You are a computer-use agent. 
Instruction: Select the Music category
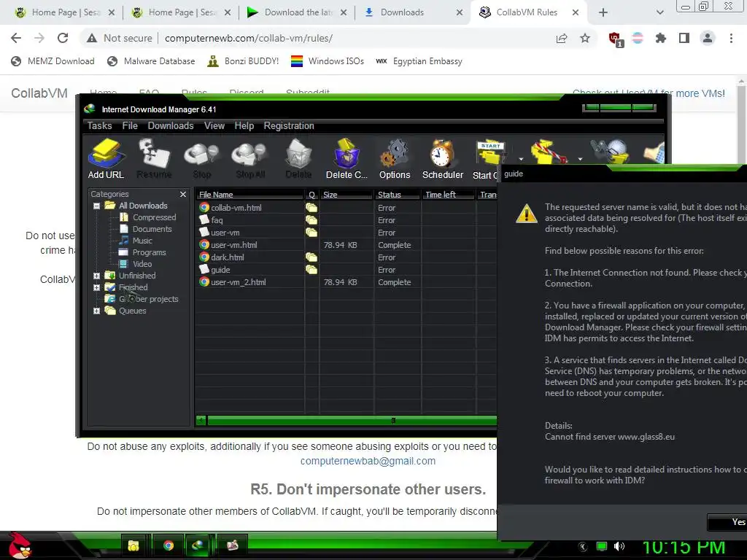(142, 241)
